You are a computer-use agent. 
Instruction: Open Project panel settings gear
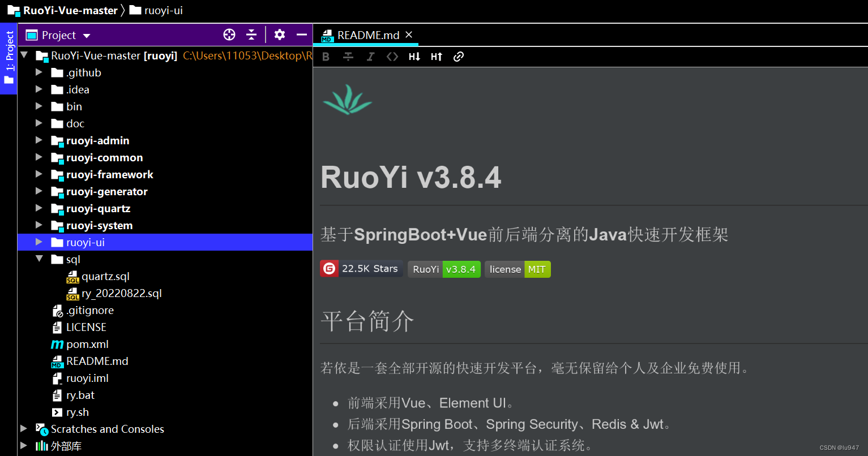(280, 35)
